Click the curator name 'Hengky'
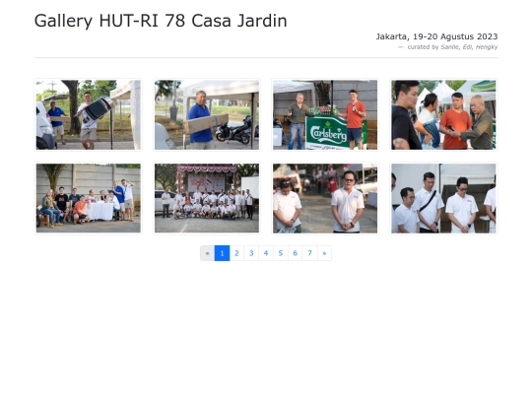 point(487,47)
